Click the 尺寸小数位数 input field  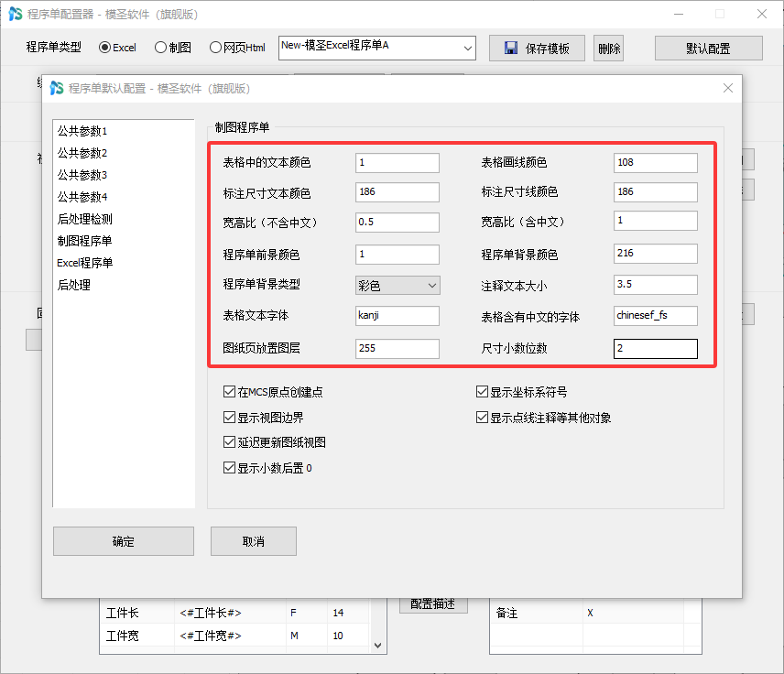656,349
